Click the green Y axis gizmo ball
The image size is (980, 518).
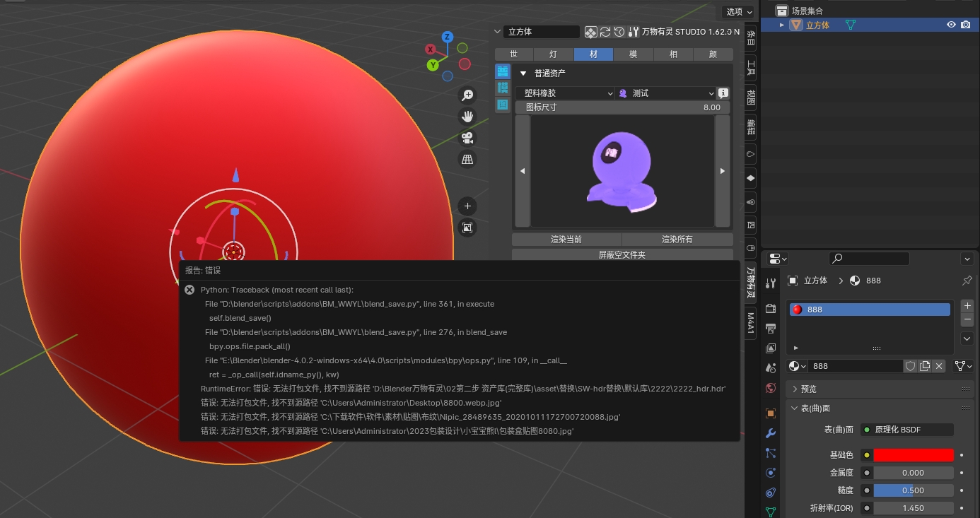tap(432, 65)
